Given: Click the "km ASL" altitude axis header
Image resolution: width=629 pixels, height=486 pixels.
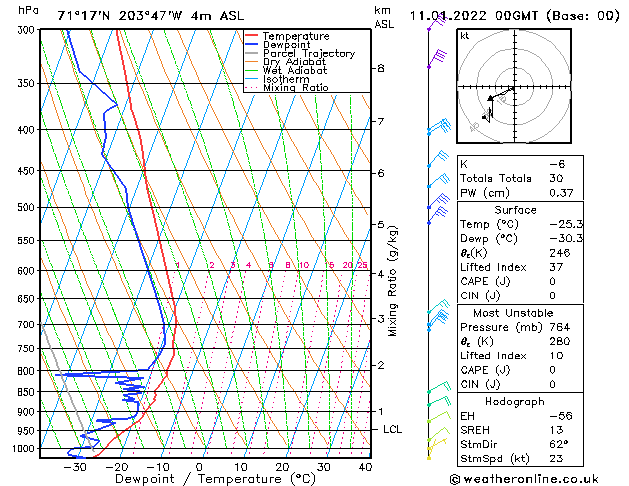Looking at the screenshot, I should click(x=384, y=17).
